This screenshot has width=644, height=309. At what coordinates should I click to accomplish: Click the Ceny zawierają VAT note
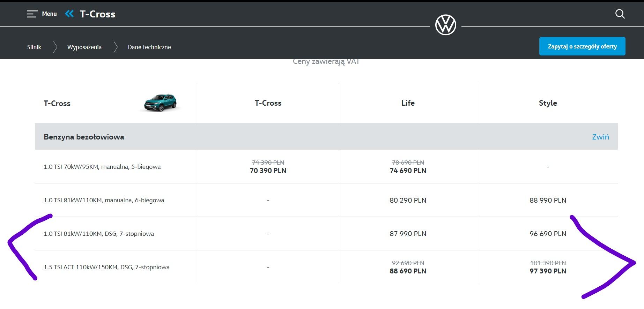[326, 62]
